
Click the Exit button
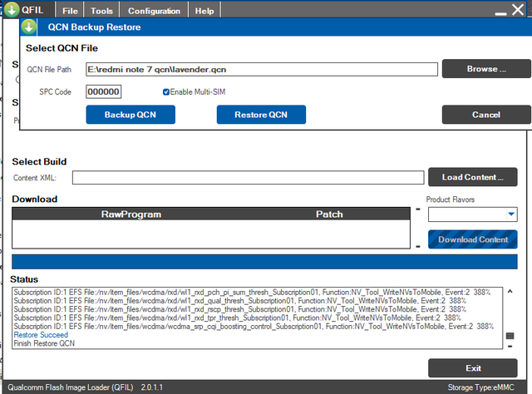(x=473, y=368)
